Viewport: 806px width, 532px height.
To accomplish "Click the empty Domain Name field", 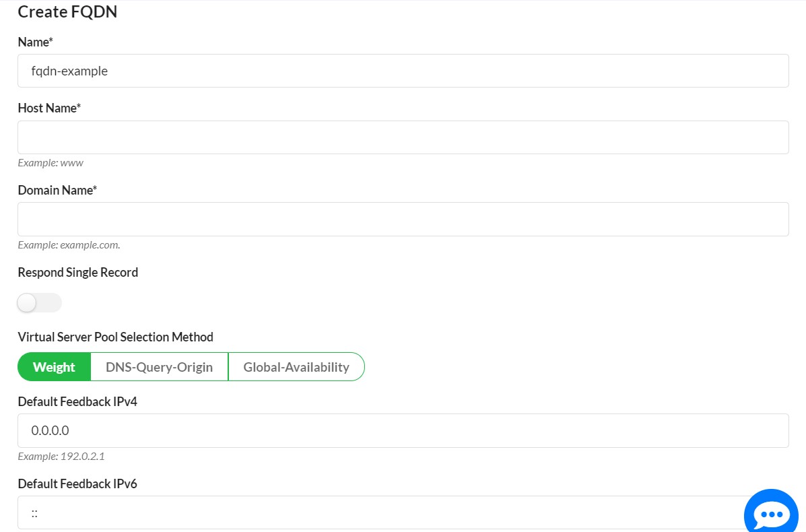I will (403, 219).
